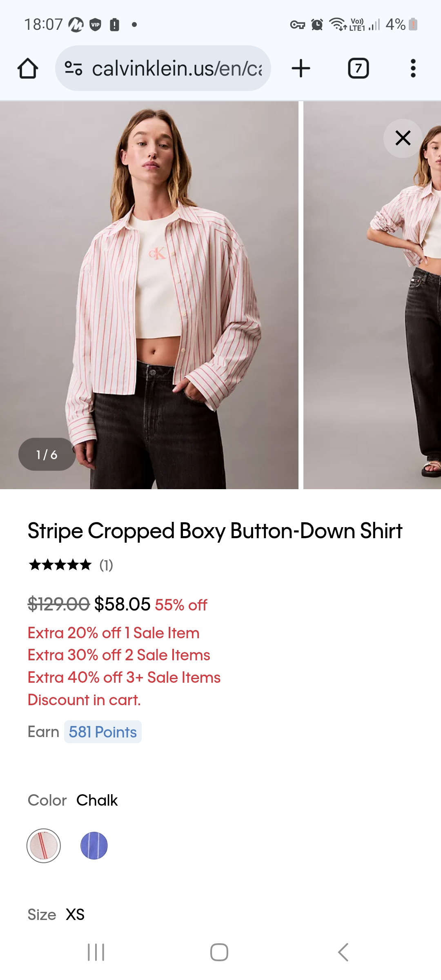Open a new tab with plus icon
This screenshot has height=980, width=441.
(x=301, y=68)
